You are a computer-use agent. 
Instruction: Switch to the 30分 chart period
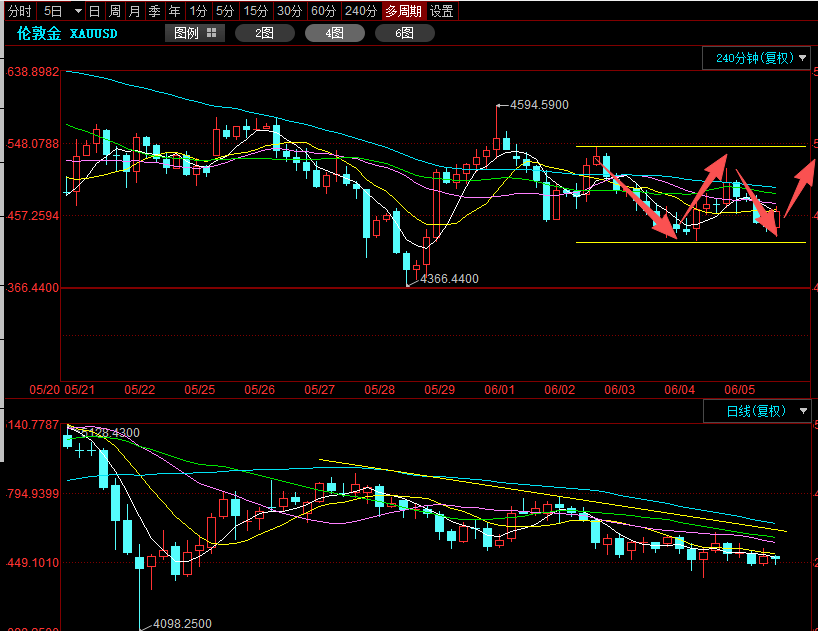point(290,11)
